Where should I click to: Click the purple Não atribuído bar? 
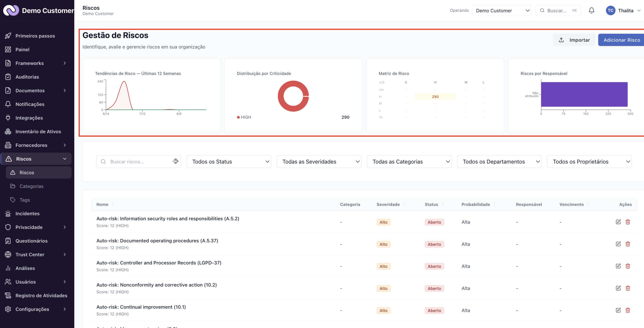click(x=584, y=94)
